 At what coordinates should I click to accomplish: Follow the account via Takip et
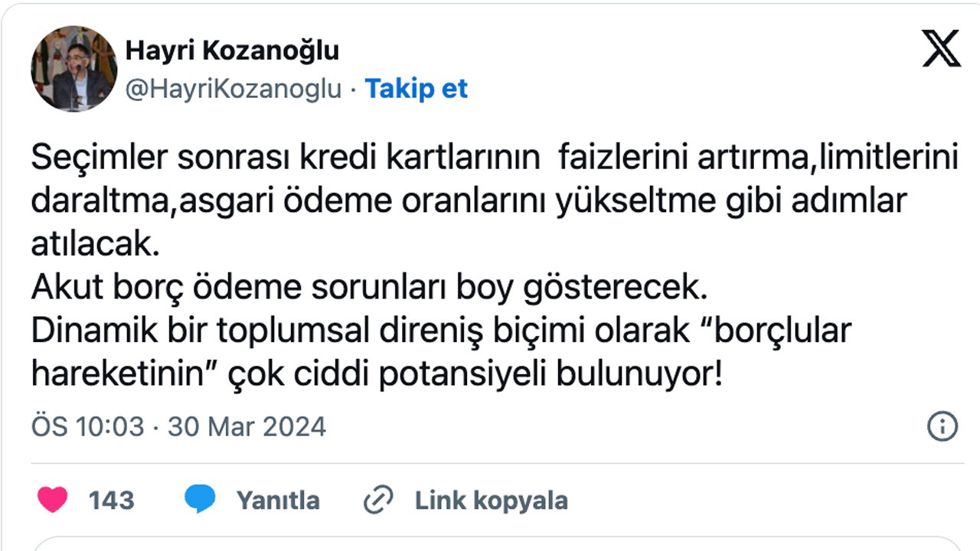click(416, 89)
